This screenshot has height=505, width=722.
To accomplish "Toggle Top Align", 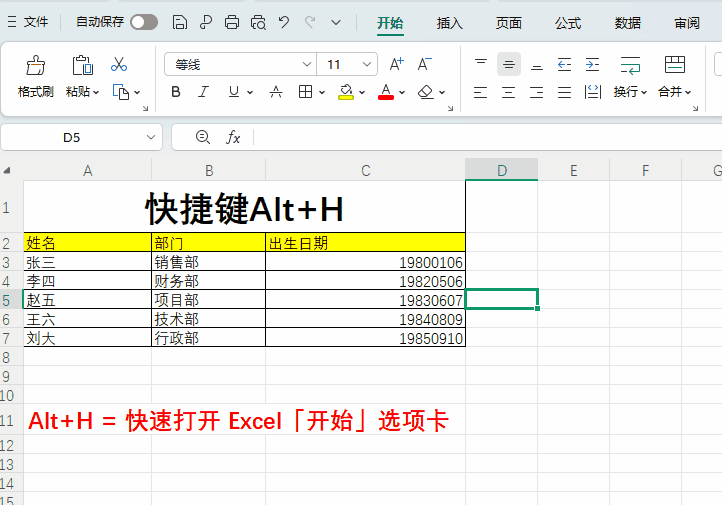I will click(x=481, y=64).
